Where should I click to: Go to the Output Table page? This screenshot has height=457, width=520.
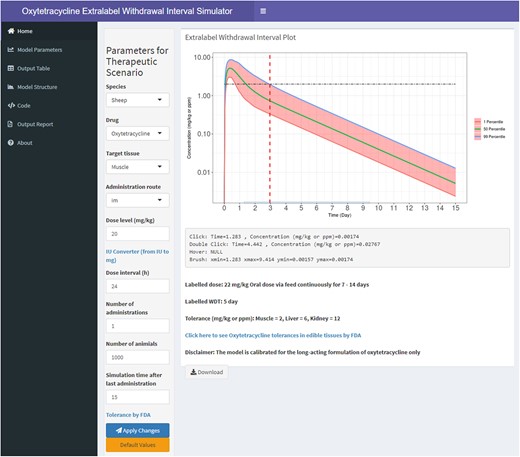tap(49, 68)
